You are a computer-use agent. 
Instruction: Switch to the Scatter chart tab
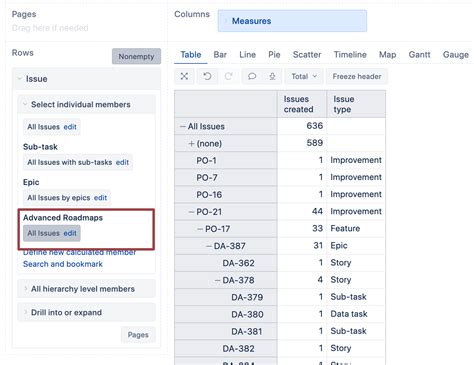(307, 55)
